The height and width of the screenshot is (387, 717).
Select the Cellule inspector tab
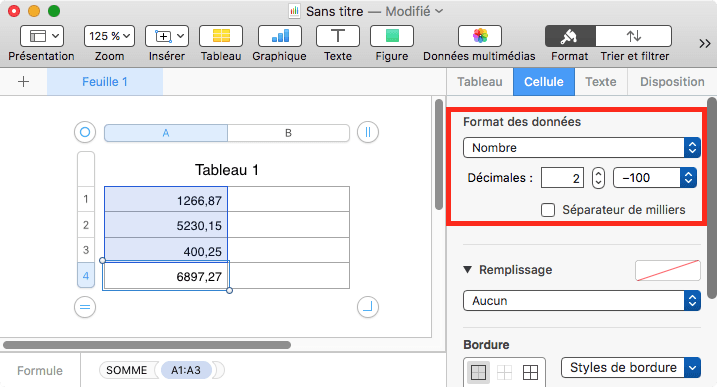point(544,82)
